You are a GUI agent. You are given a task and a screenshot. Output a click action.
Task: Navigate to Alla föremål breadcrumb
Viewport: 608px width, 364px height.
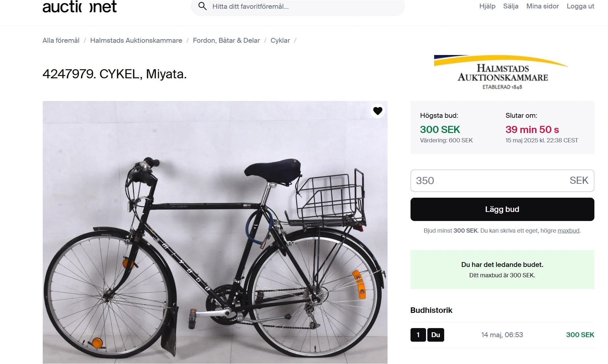[61, 40]
